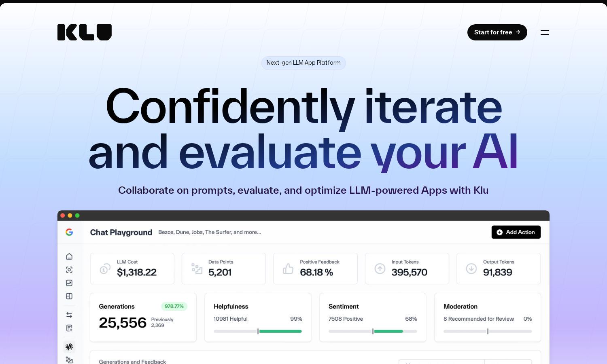Open the hamburger menu
Viewport: 607px width, 364px height.
point(545,32)
